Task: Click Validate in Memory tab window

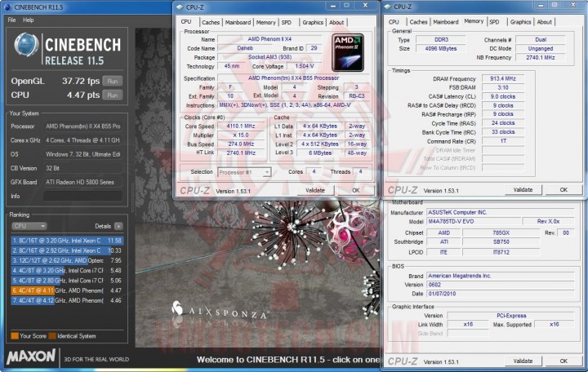Action: (x=523, y=190)
